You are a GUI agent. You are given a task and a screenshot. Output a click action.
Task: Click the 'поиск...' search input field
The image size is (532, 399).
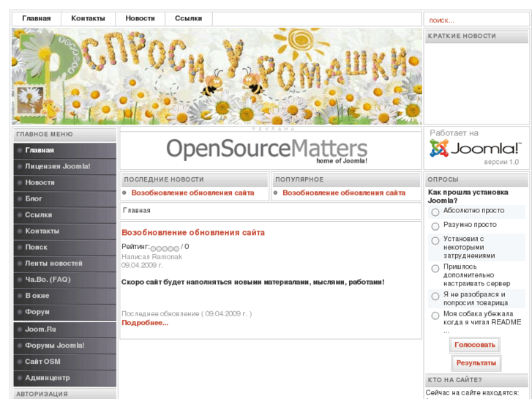click(475, 20)
